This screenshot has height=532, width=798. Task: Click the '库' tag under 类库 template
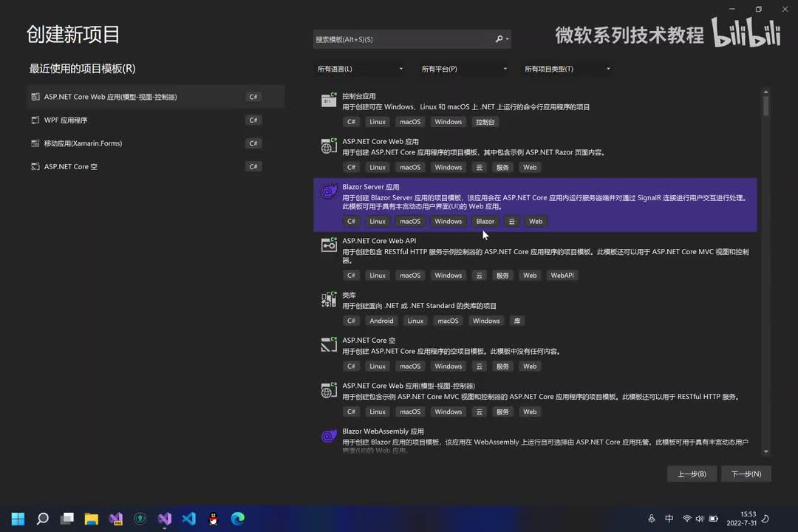[x=517, y=321]
